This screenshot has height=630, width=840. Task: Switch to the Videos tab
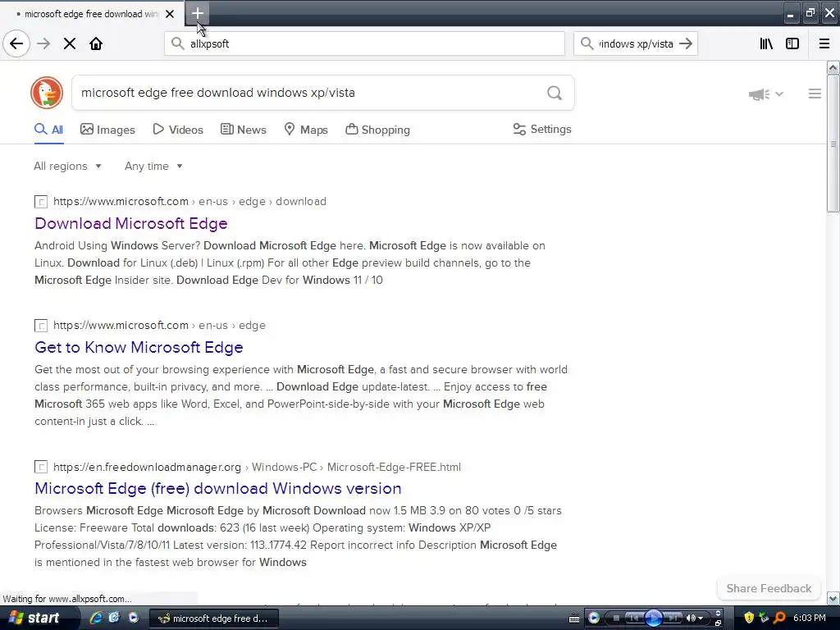(178, 130)
